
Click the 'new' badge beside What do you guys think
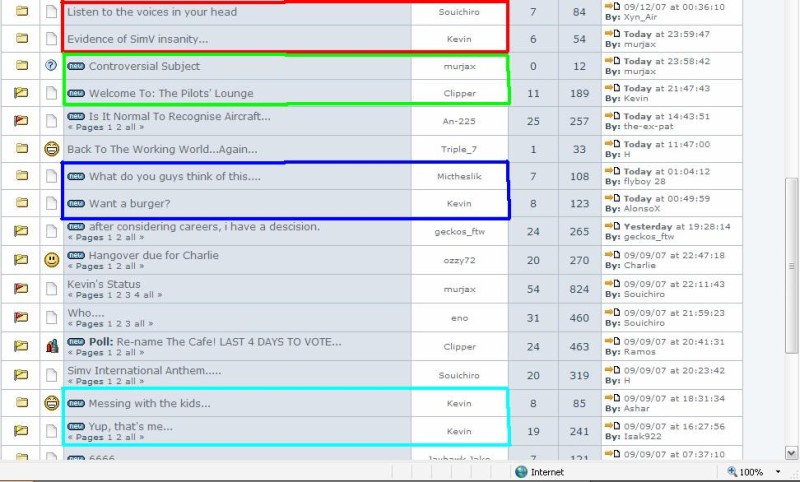coord(76,176)
